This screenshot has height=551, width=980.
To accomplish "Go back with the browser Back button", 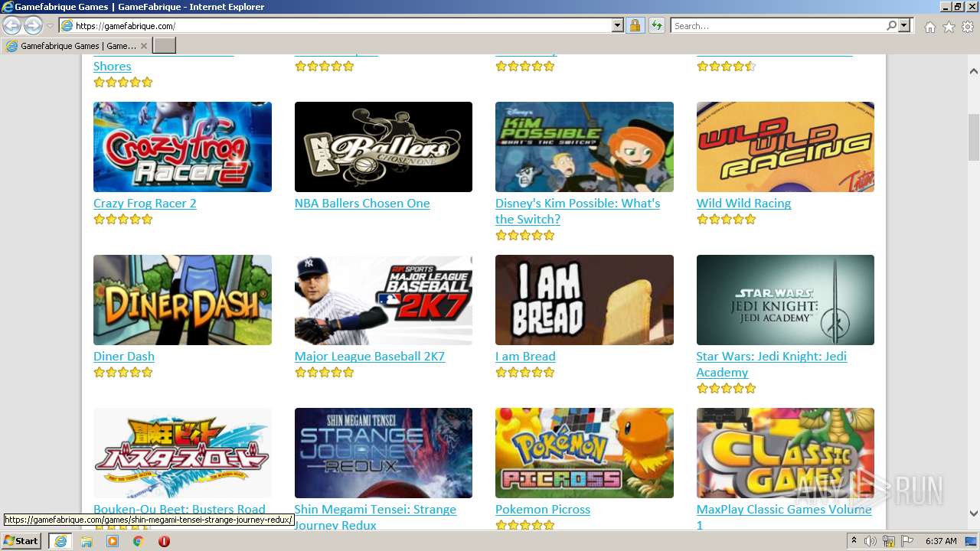I will 11,25.
